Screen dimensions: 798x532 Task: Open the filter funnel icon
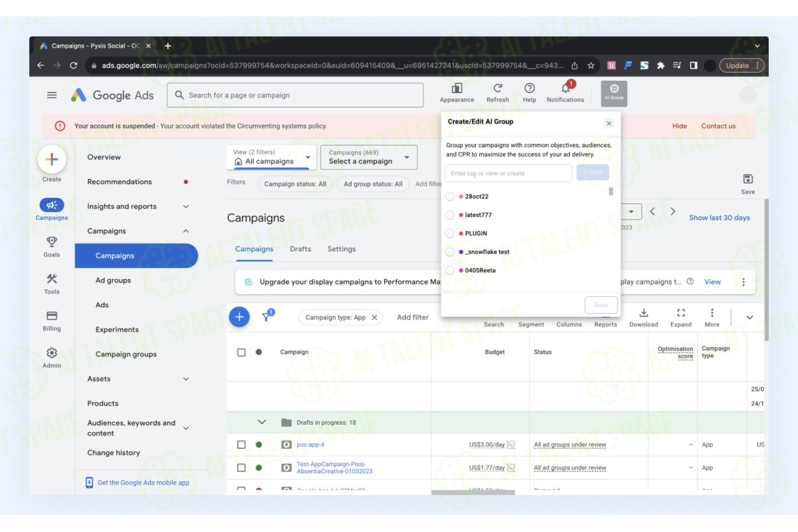coord(268,316)
